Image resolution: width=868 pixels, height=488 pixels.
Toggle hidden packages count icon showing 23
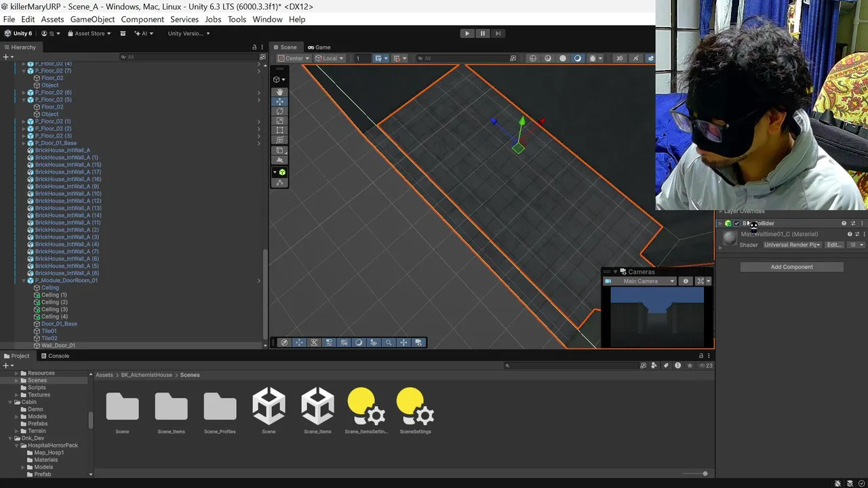click(706, 365)
